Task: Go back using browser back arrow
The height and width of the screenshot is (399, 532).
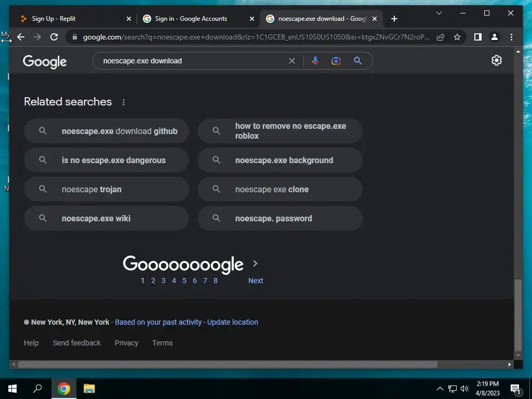Action: (21, 37)
